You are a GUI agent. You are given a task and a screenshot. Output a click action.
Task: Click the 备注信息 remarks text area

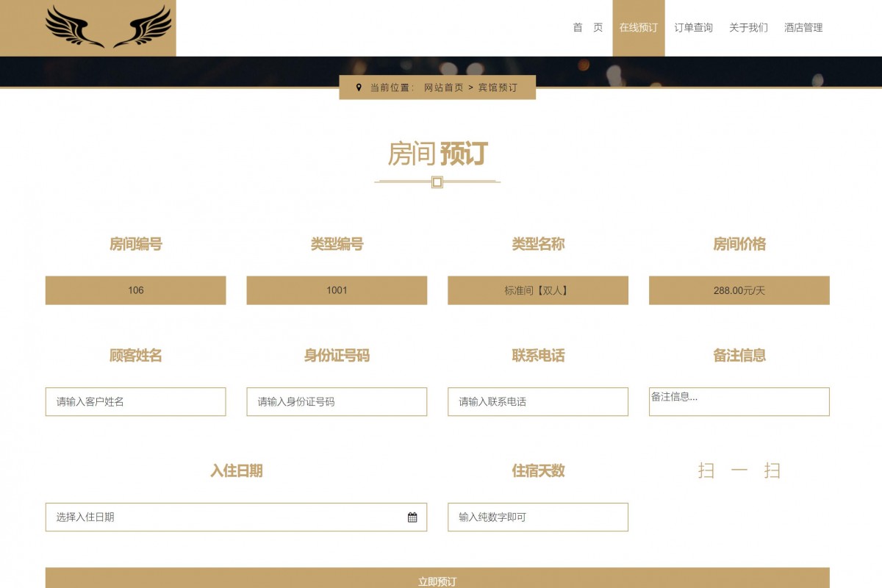pos(738,401)
